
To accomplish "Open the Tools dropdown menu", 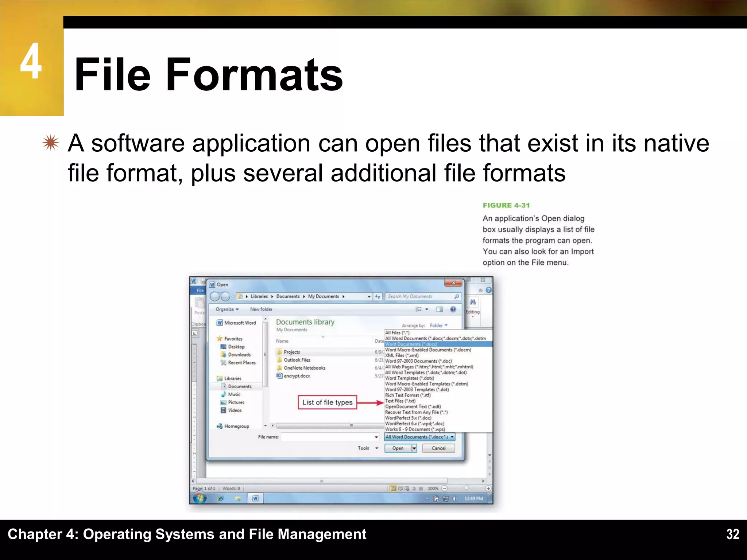I will coord(368,448).
